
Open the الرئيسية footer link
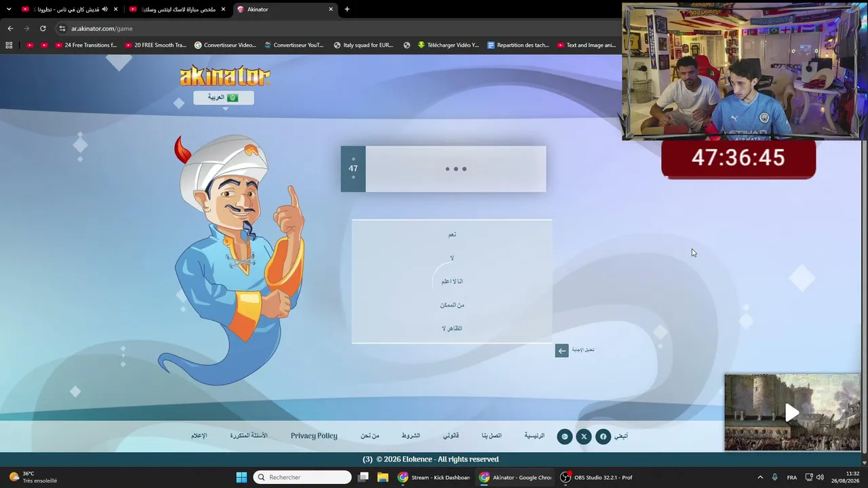[534, 436]
